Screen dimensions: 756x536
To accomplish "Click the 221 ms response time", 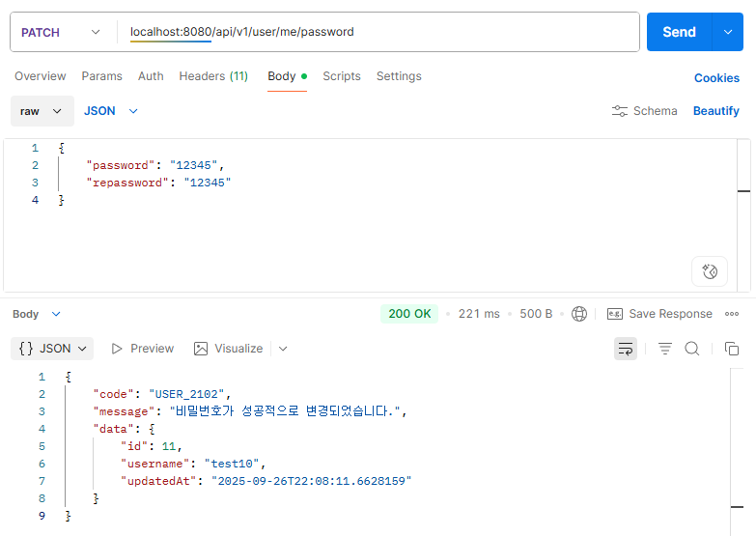I will (x=479, y=314).
